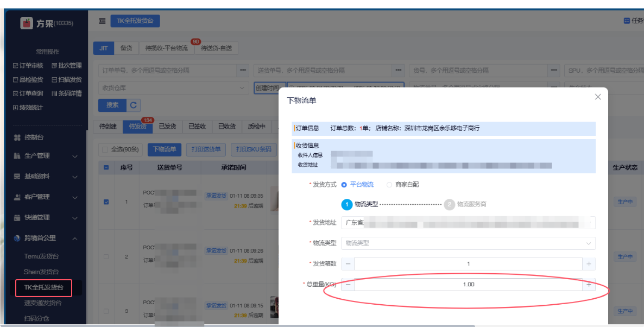The height and width of the screenshot is (327, 644).
Task: Click the refresh icon beside 搜索
Action: tap(134, 105)
